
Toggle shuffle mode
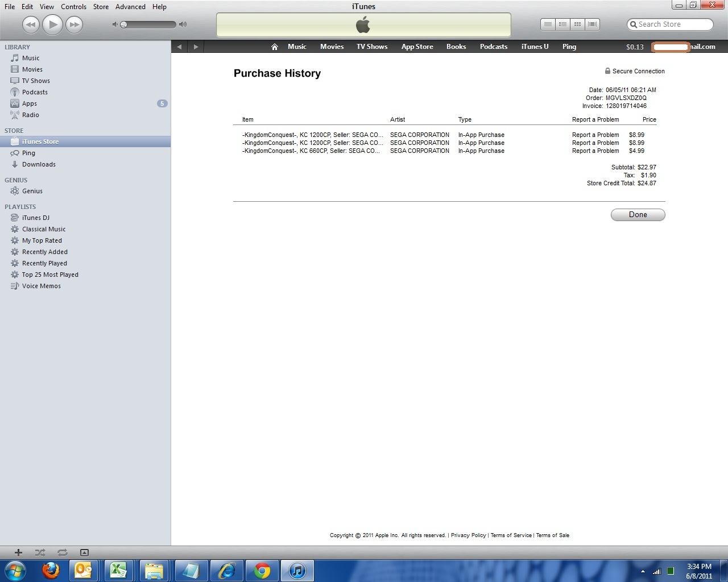tap(40, 552)
